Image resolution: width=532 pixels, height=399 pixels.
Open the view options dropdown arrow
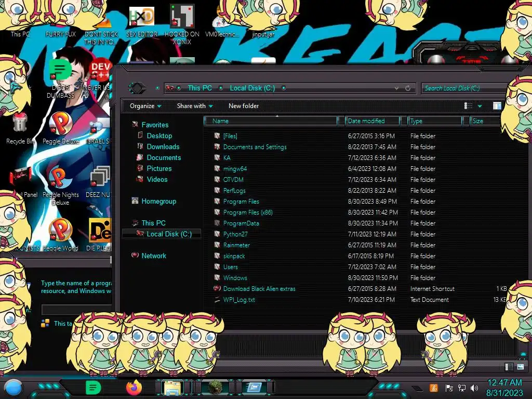[x=480, y=106]
